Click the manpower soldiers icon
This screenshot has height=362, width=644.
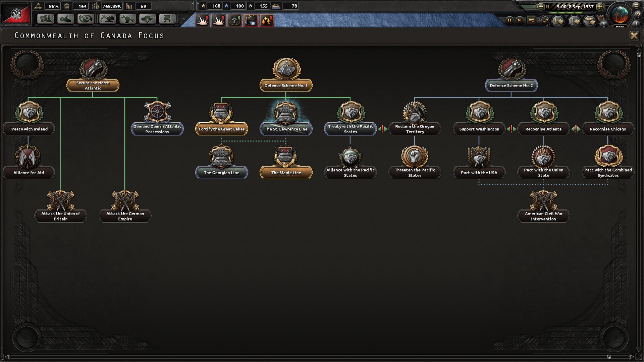(x=96, y=6)
